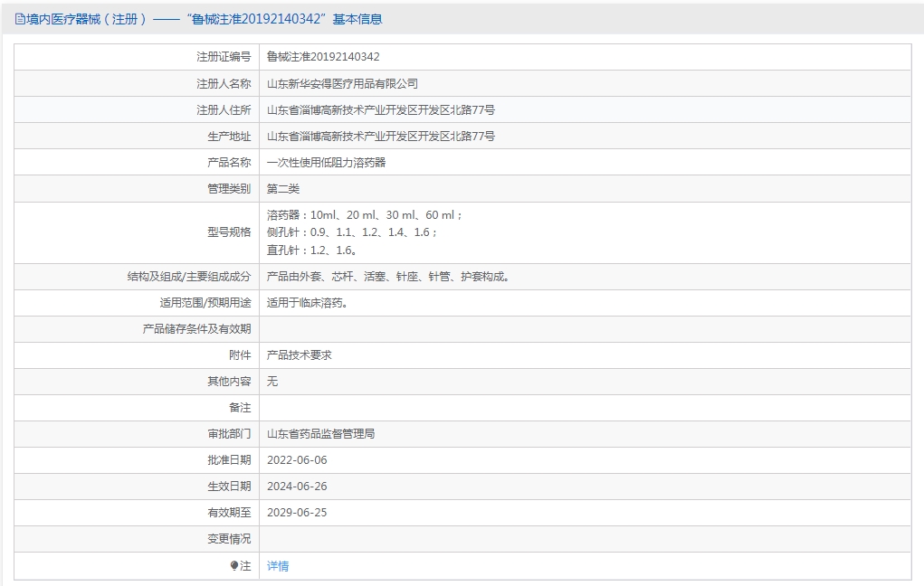This screenshot has width=924, height=586.
Task: Click the 注册人住所 label
Action: (224, 109)
